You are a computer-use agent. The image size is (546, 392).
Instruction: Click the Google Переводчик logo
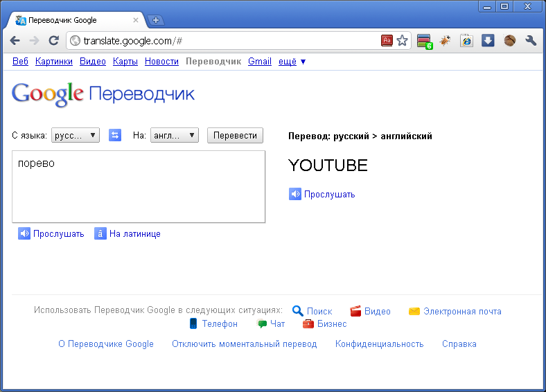pyautogui.click(x=103, y=94)
